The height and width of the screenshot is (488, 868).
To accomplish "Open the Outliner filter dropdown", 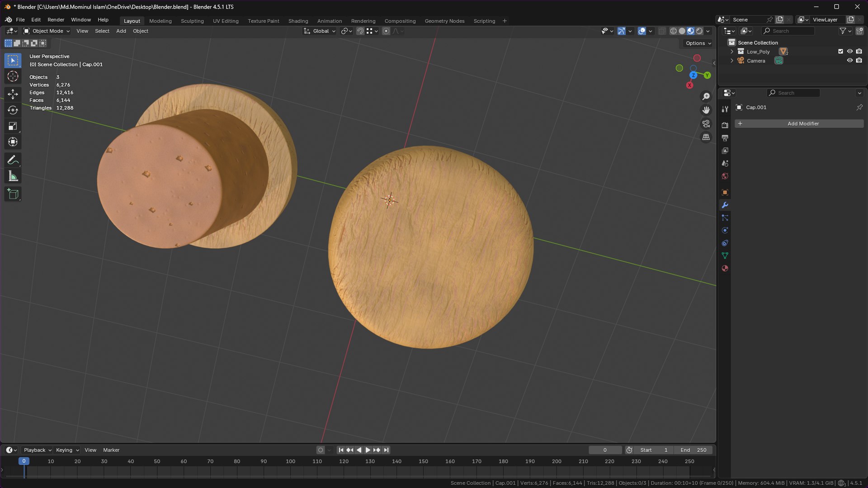I will (845, 31).
